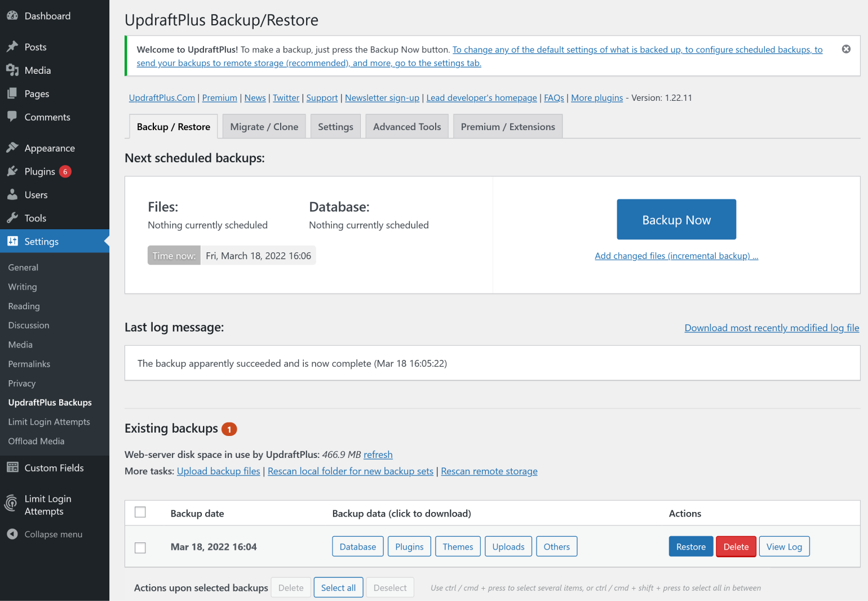This screenshot has width=868, height=601.
Task: Click the Users person icon
Action: [x=12, y=195]
